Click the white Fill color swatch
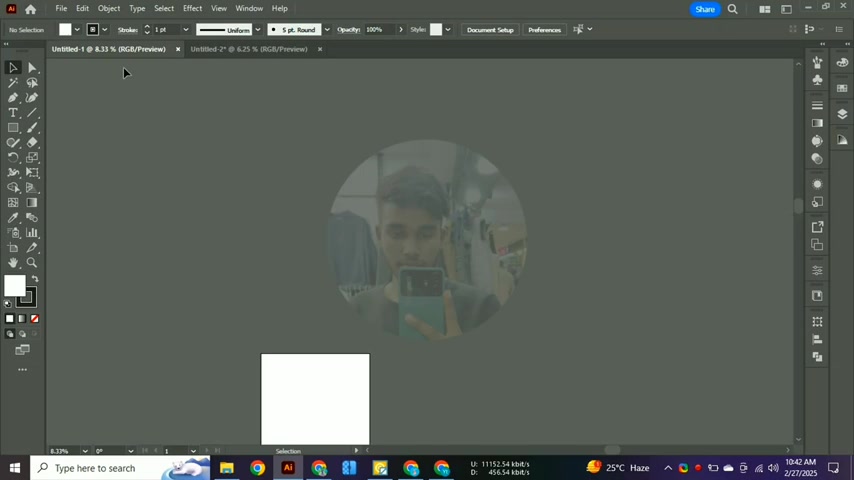This screenshot has width=854, height=480. (x=15, y=285)
